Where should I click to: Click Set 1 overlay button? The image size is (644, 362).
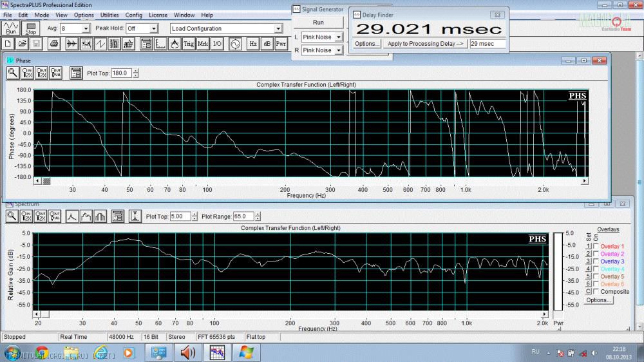(588, 246)
